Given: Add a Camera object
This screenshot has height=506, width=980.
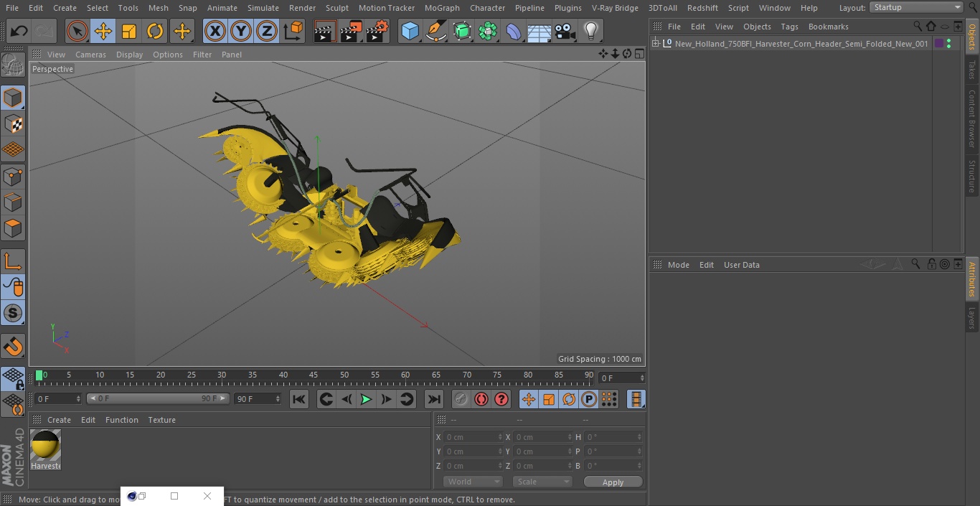Looking at the screenshot, I should 565,32.
